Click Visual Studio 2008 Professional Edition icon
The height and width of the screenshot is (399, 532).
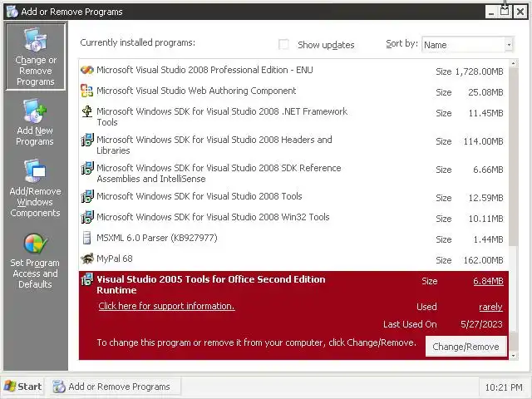(86, 70)
